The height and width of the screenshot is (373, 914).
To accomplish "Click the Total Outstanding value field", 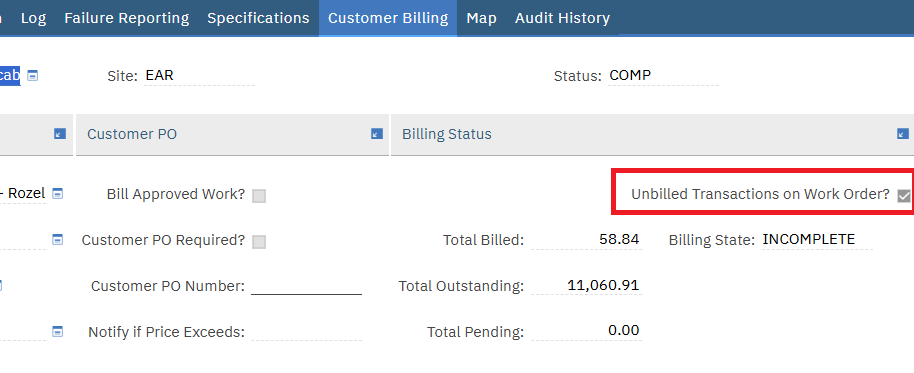I will tap(586, 286).
